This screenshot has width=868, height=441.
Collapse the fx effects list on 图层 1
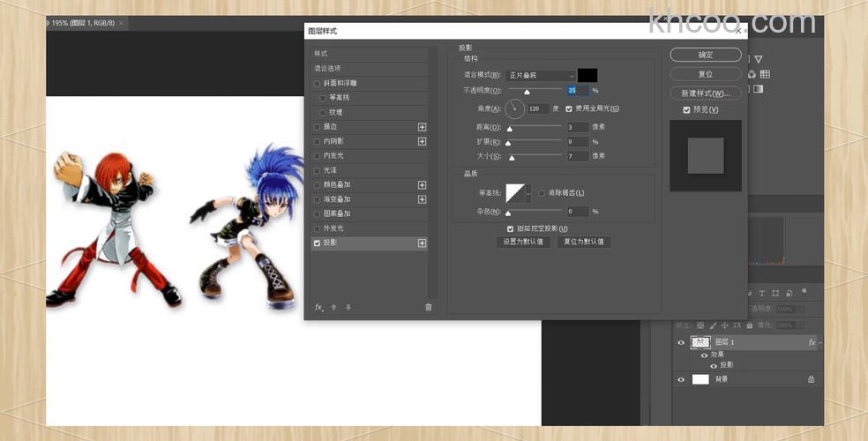[x=819, y=343]
